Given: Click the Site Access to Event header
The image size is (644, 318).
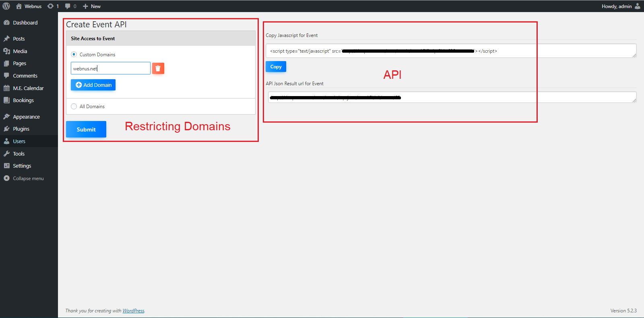Looking at the screenshot, I should [x=161, y=38].
